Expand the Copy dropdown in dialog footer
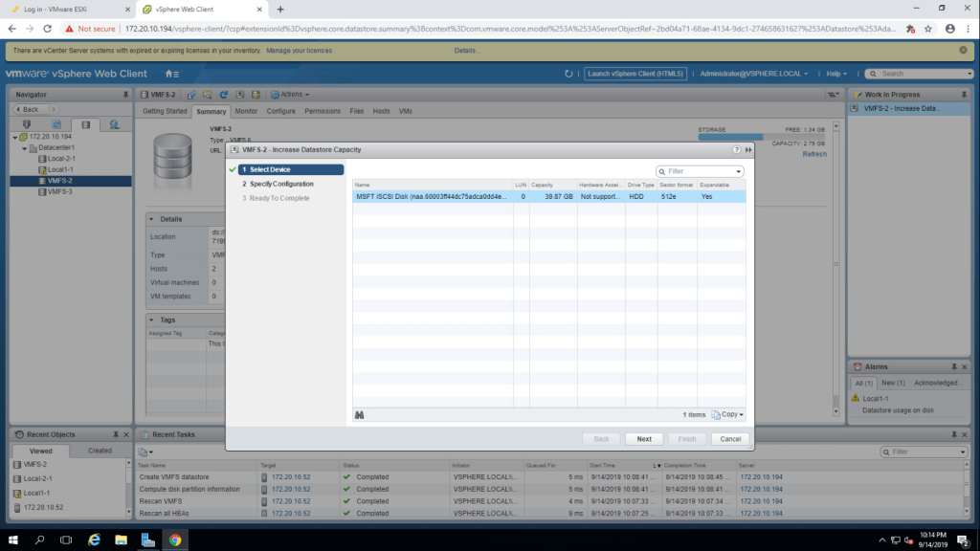 tap(732, 415)
